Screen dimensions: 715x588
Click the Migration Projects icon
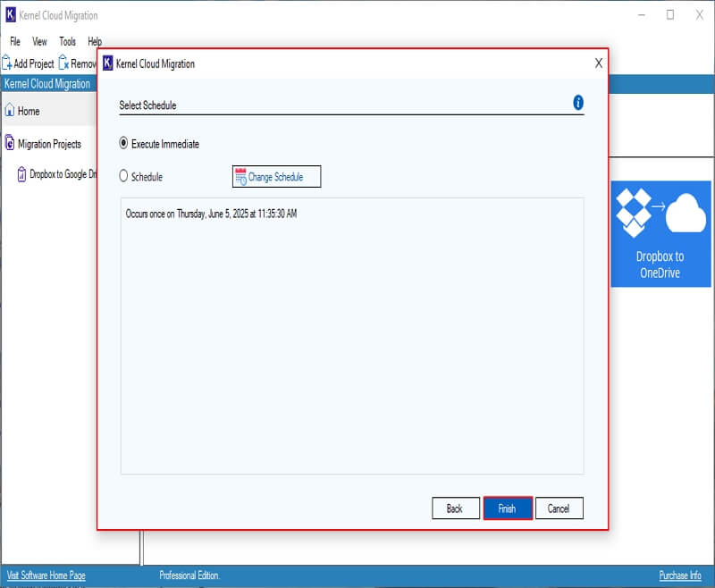[10, 143]
